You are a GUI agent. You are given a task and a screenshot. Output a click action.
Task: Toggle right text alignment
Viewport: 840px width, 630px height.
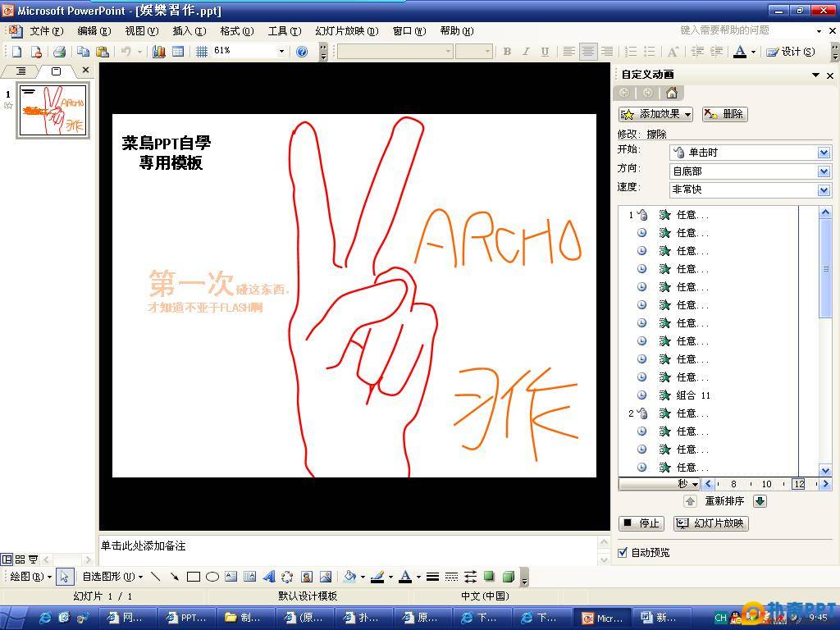pos(606,52)
